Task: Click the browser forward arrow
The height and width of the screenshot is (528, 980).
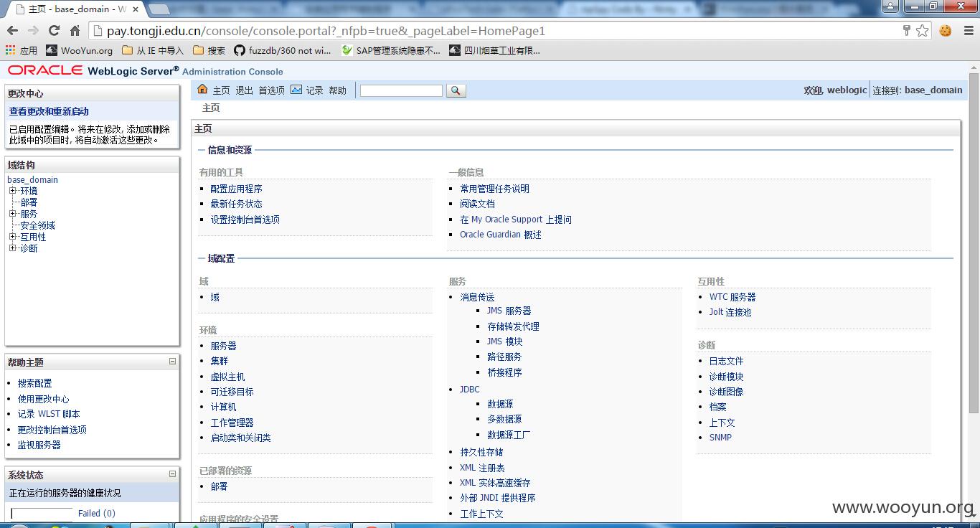Action: (x=33, y=31)
